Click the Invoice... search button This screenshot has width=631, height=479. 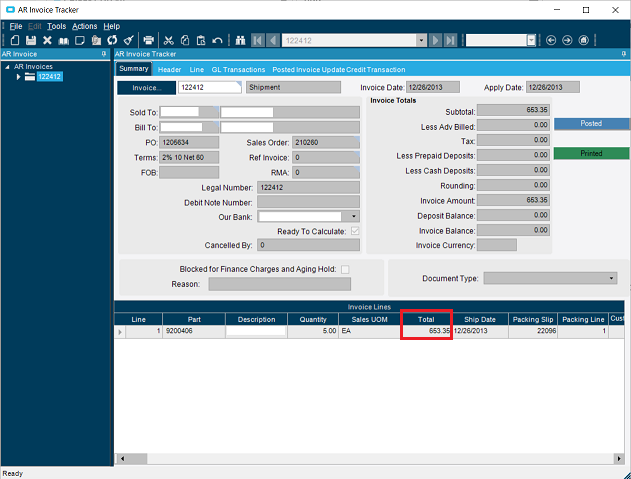[146, 88]
